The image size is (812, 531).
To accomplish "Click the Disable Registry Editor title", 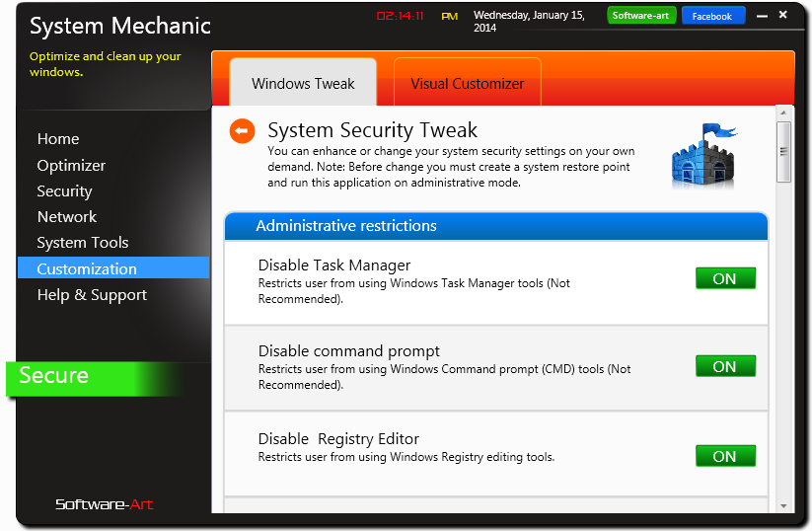I will point(338,439).
